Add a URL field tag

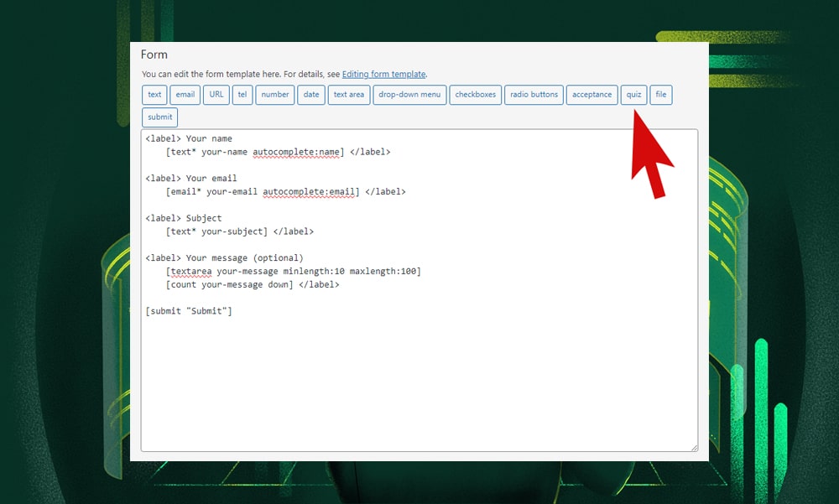[216, 95]
